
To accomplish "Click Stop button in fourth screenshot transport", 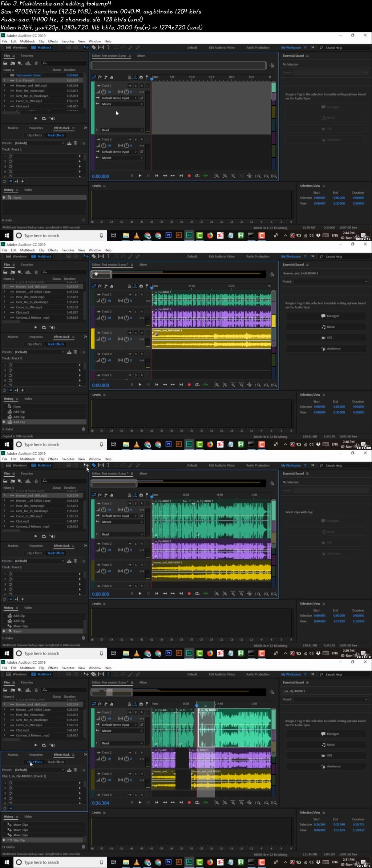I will pos(132,803).
